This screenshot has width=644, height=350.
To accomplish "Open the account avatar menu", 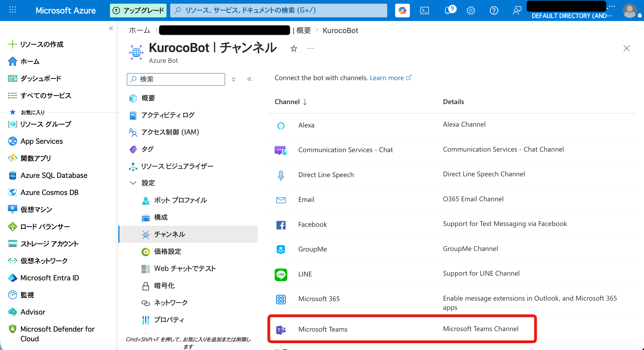I will pyautogui.click(x=630, y=11).
